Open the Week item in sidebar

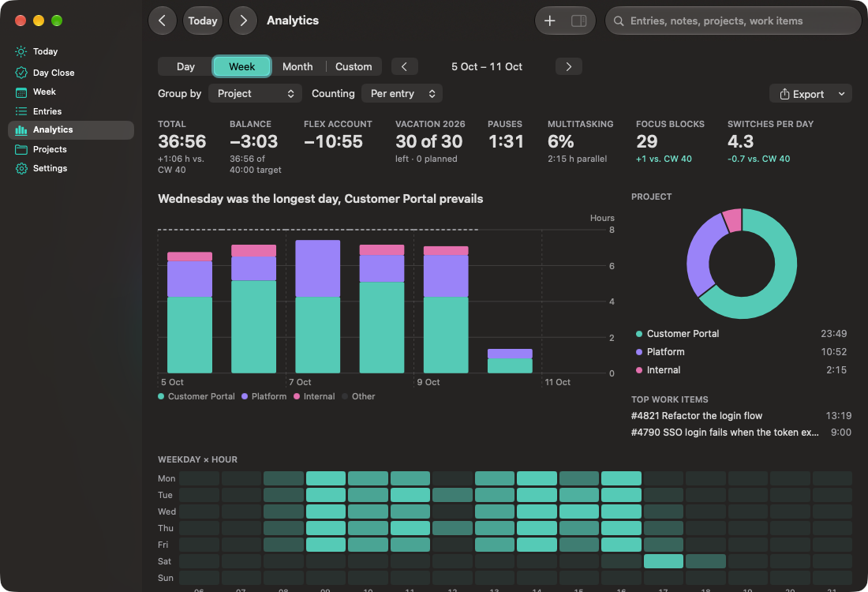pos(71,92)
